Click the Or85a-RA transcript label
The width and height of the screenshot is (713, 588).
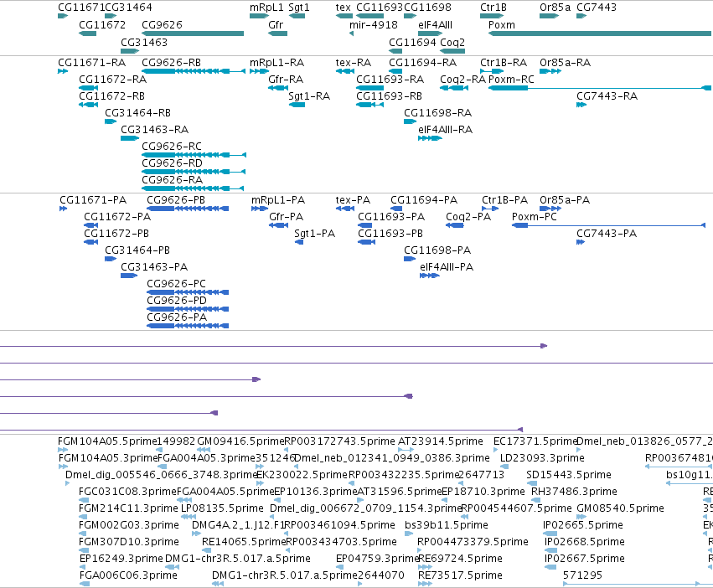tap(566, 62)
